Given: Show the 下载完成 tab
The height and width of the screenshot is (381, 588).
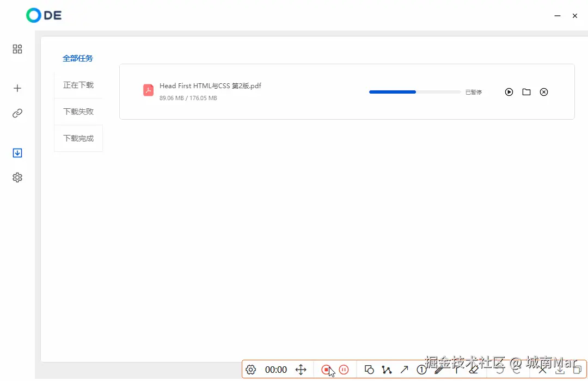Looking at the screenshot, I should pyautogui.click(x=78, y=138).
